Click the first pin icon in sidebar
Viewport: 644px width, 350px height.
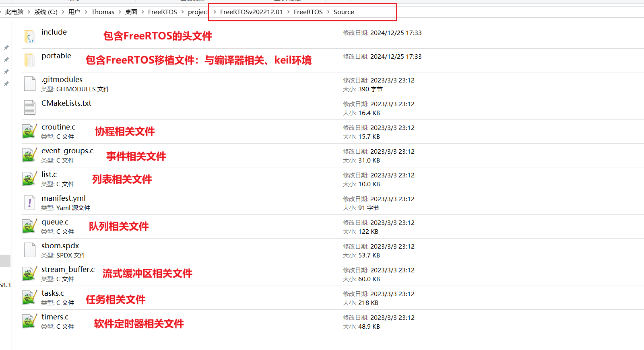pyautogui.click(x=6, y=47)
